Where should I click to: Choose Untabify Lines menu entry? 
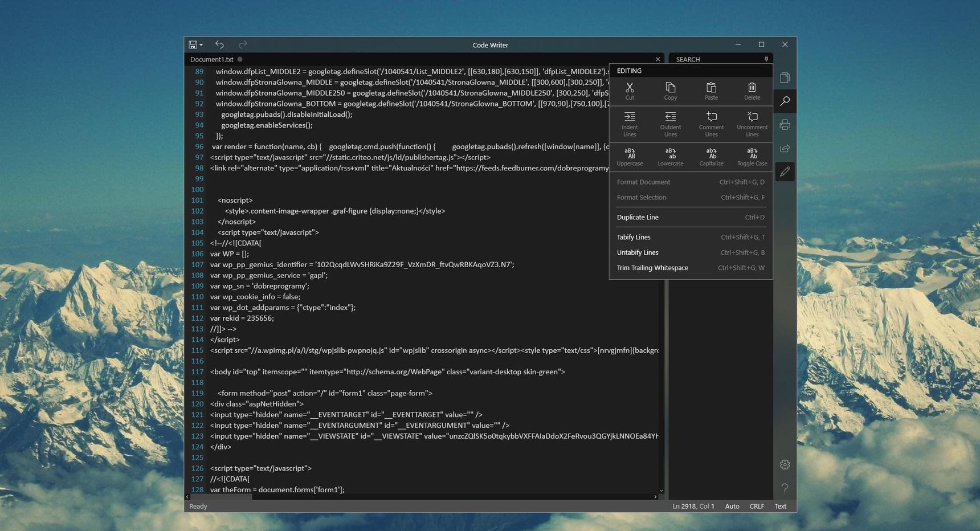[x=691, y=253]
